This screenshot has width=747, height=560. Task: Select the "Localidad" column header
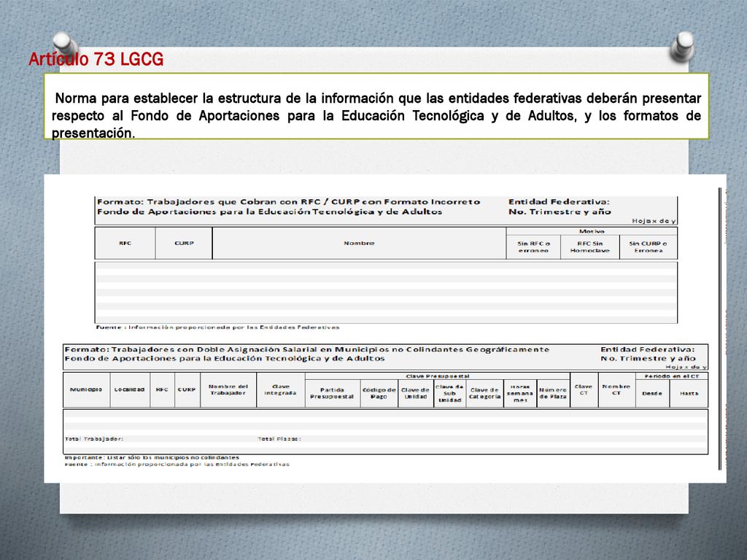pyautogui.click(x=129, y=389)
